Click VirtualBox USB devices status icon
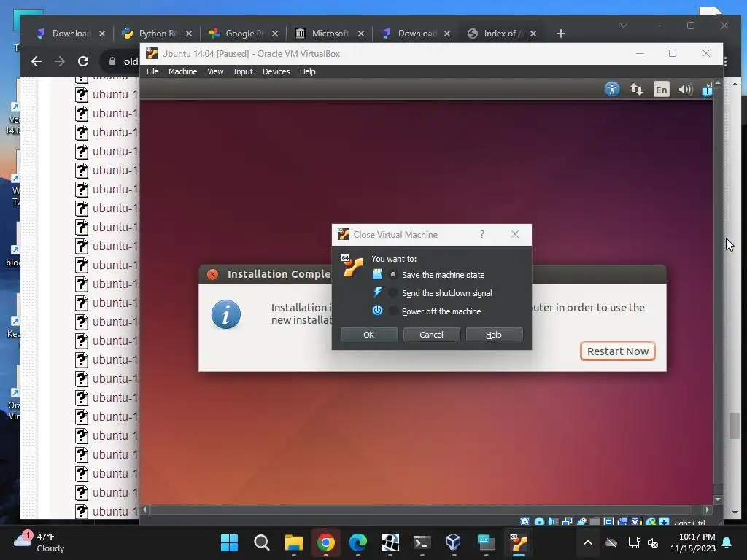This screenshot has width=747, height=560. point(581,521)
